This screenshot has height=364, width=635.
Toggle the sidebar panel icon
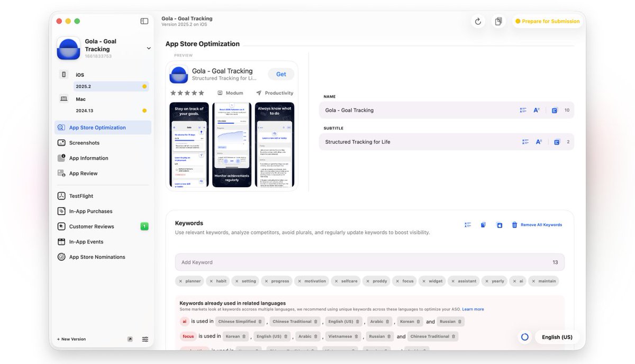tap(144, 21)
